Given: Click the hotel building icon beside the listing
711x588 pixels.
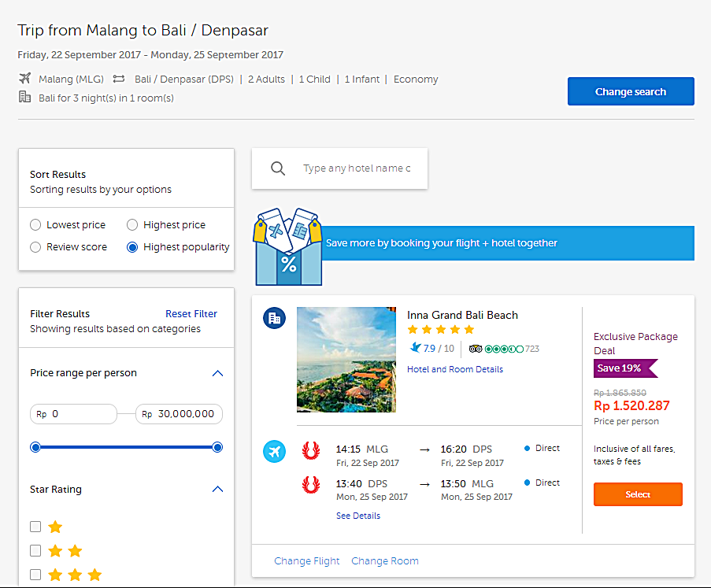Looking at the screenshot, I should 274,318.
